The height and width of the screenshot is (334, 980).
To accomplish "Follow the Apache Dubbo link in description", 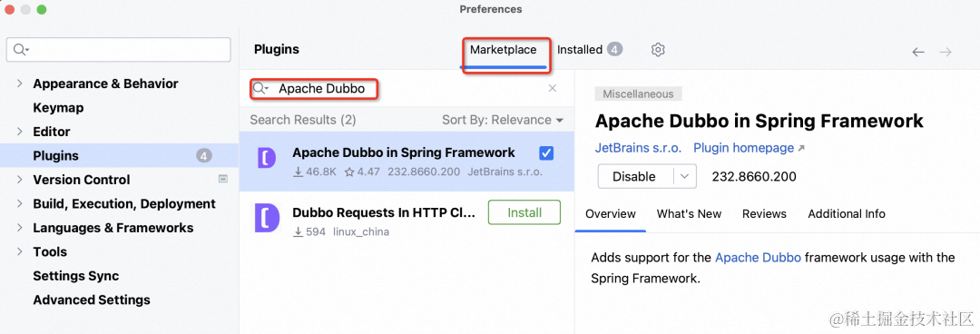I will click(758, 257).
